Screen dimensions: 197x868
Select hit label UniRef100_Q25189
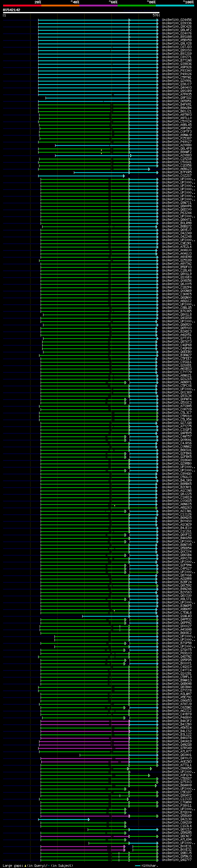pos(177,260)
